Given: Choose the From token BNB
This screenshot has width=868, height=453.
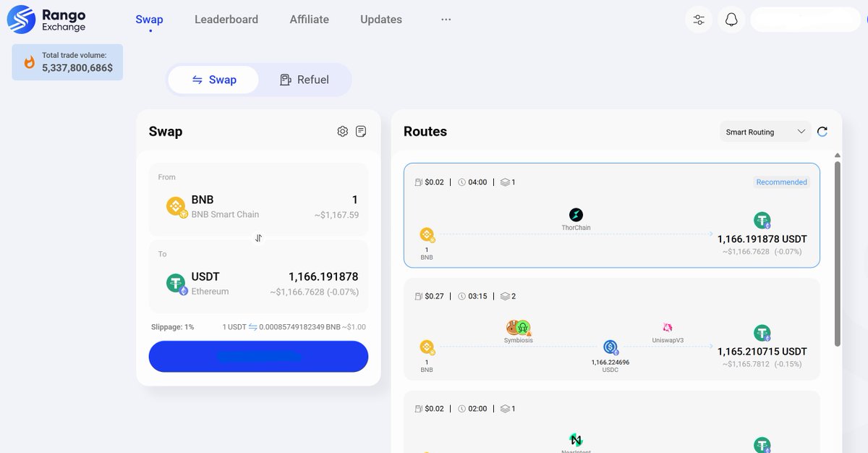Looking at the screenshot, I should (x=213, y=206).
